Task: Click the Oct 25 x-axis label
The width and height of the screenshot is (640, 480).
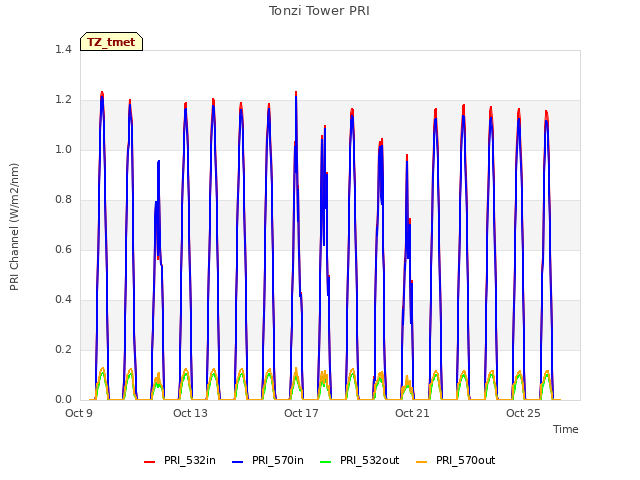Action: pos(523,413)
